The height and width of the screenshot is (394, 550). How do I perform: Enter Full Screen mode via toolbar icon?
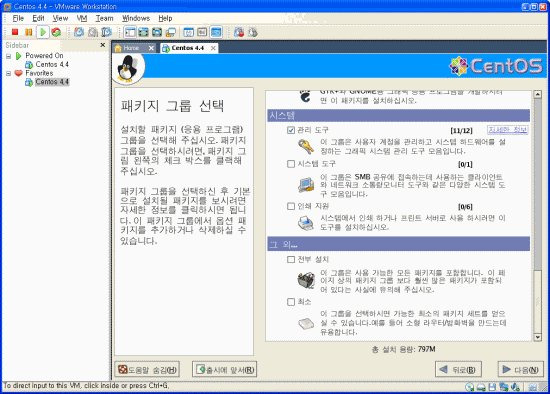point(157,32)
